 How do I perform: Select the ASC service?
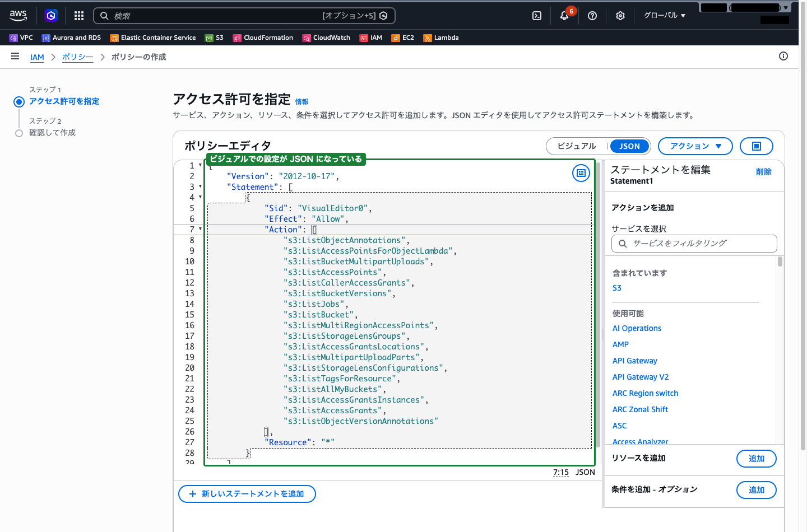point(619,426)
